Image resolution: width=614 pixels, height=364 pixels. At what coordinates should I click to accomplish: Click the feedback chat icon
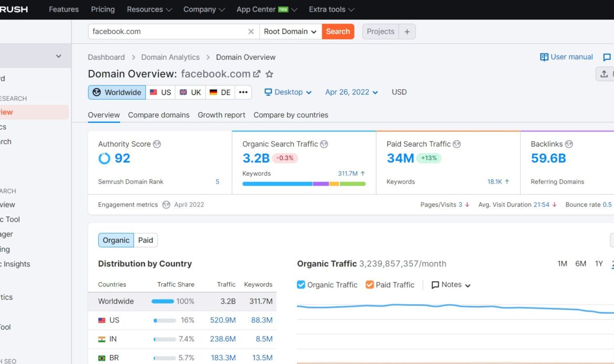(607, 57)
